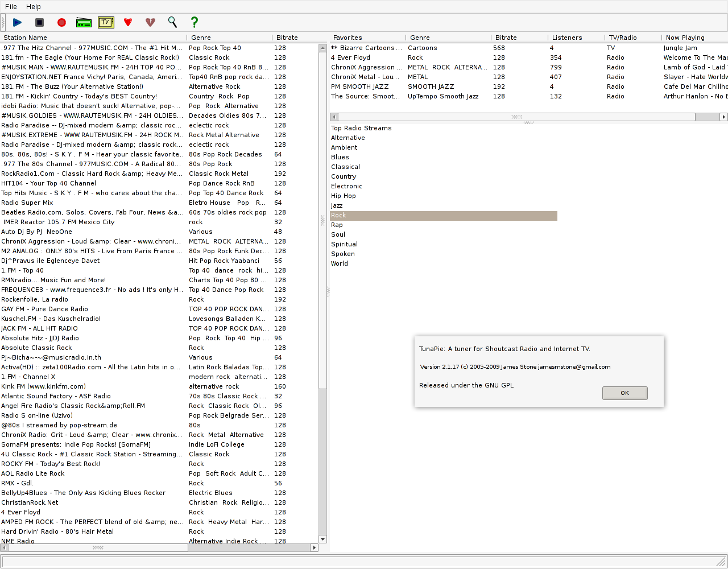The image size is (728, 569).
Task: Select the Radio Super Mix station
Action: point(159,203)
